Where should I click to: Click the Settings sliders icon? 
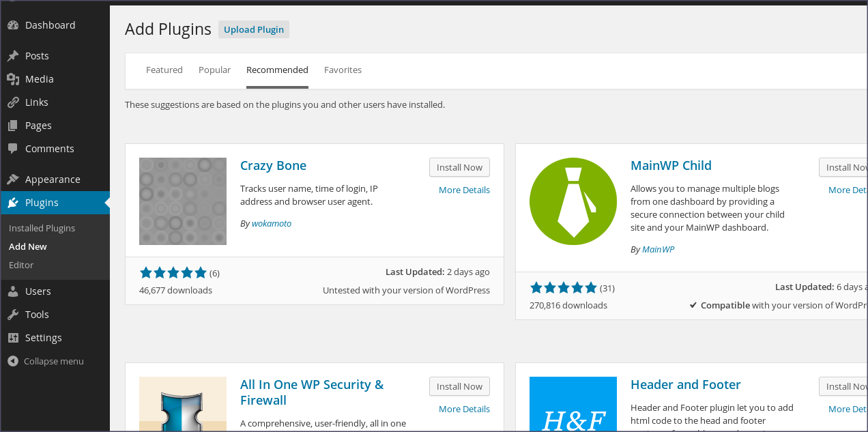(13, 338)
